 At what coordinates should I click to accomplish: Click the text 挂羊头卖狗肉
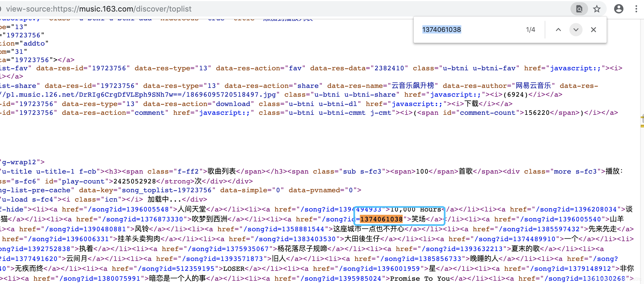139,239
